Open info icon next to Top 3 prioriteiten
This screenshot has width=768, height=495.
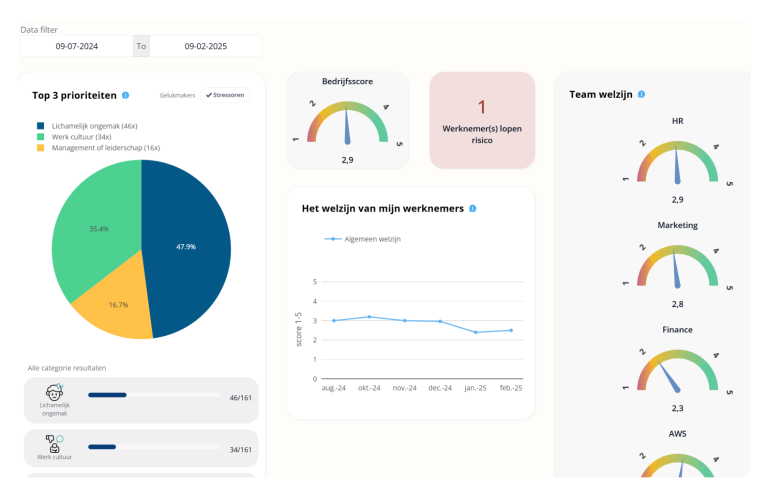(125, 95)
